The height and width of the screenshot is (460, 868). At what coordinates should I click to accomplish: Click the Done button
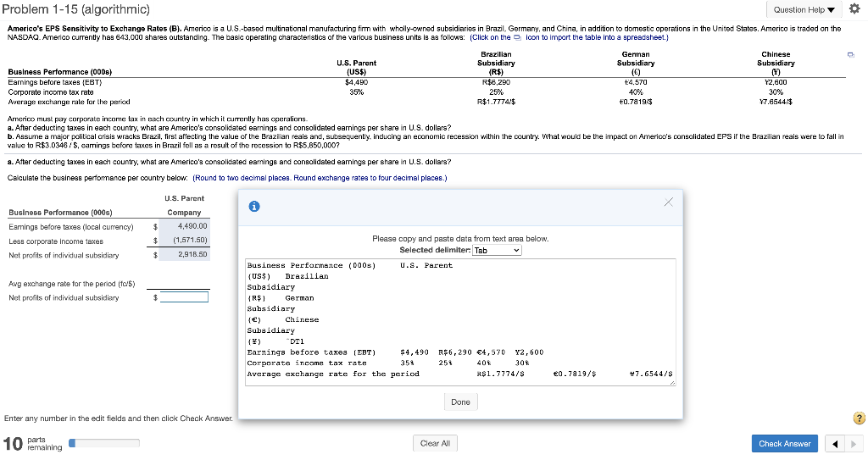[x=460, y=402]
